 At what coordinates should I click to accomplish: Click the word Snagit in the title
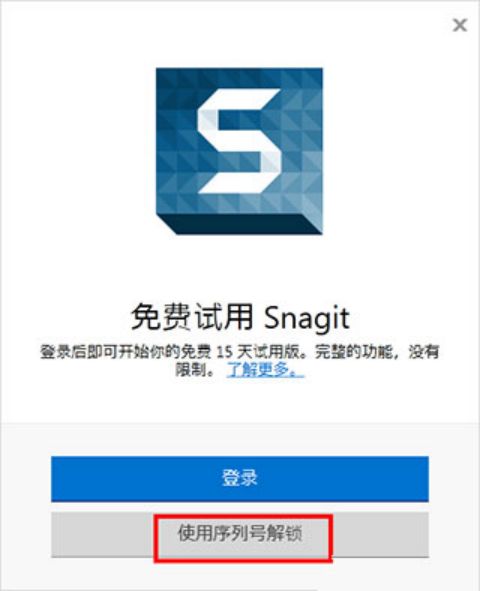(x=307, y=319)
